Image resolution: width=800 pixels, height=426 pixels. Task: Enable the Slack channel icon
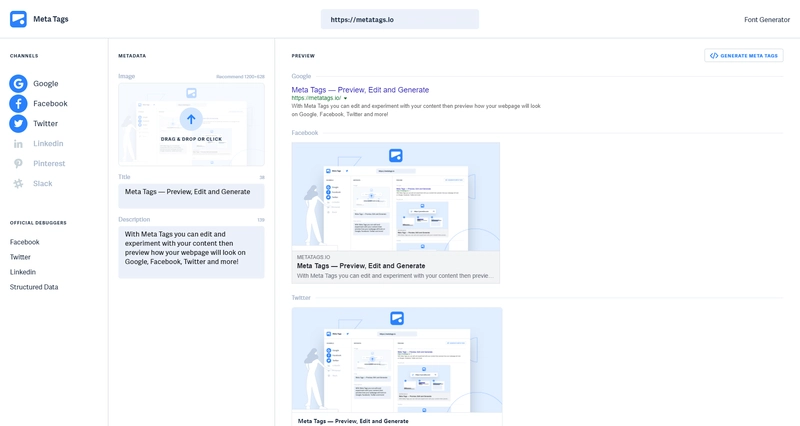click(x=18, y=184)
